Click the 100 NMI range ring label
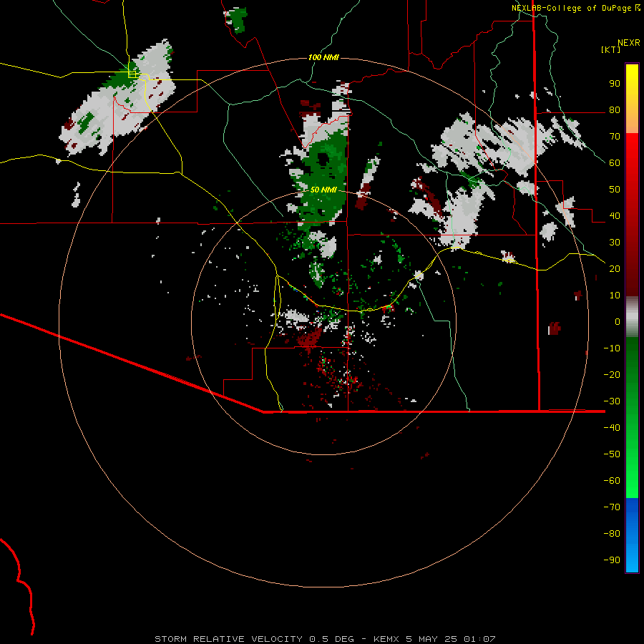This screenshot has height=644, width=644. point(323,57)
